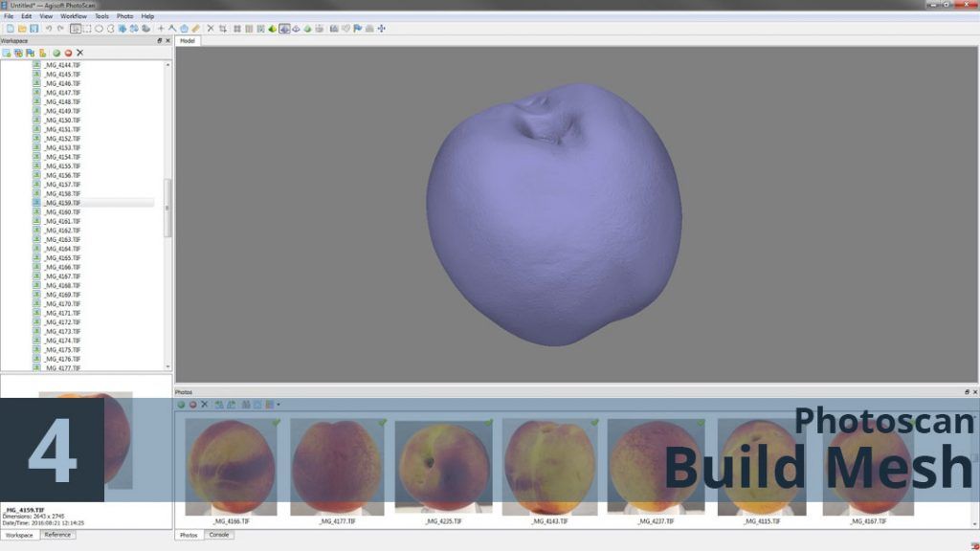Switch to the Console tab
This screenshot has width=980, height=551.
pyautogui.click(x=219, y=535)
